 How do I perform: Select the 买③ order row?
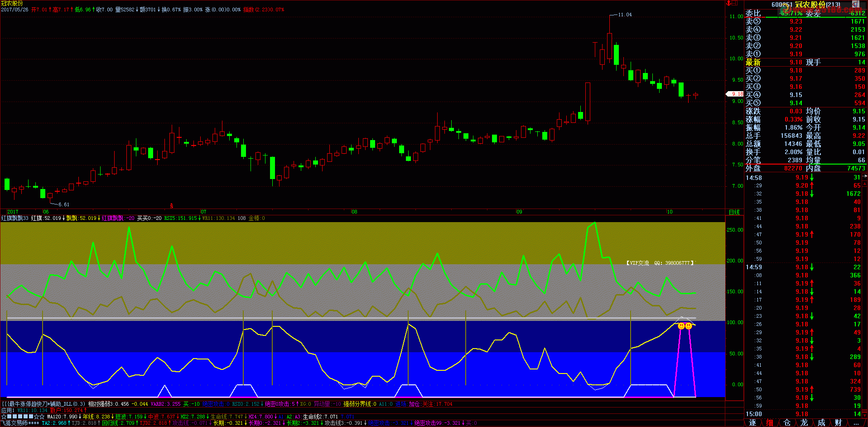pyautogui.click(x=805, y=87)
